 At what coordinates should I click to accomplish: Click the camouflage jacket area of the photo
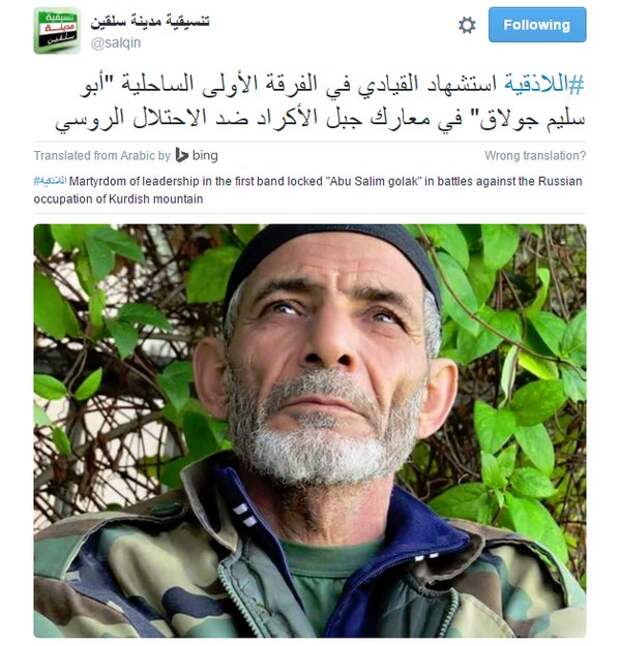pos(124,577)
